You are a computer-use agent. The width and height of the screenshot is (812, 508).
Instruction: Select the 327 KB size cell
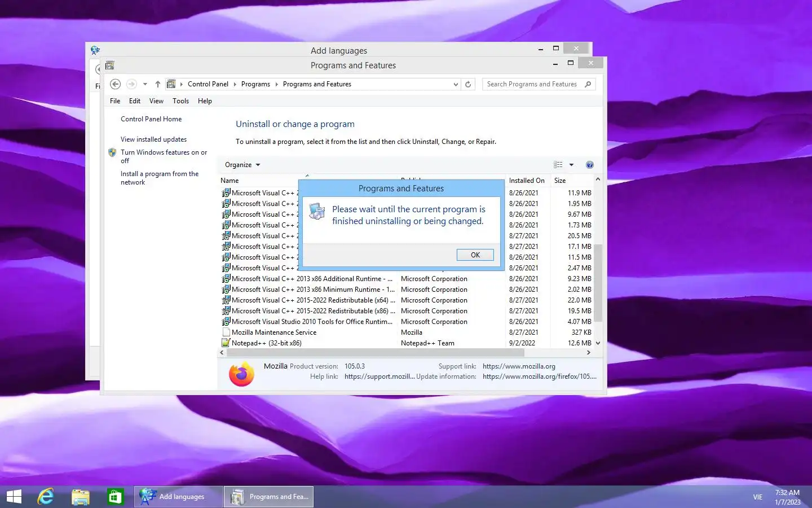point(581,332)
